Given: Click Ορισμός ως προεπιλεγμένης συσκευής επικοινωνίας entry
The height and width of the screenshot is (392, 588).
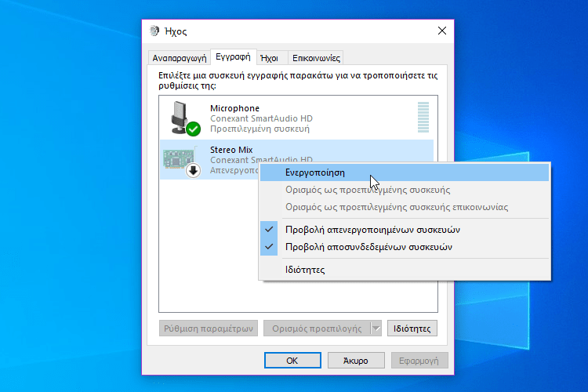Looking at the screenshot, I should coord(405,207).
